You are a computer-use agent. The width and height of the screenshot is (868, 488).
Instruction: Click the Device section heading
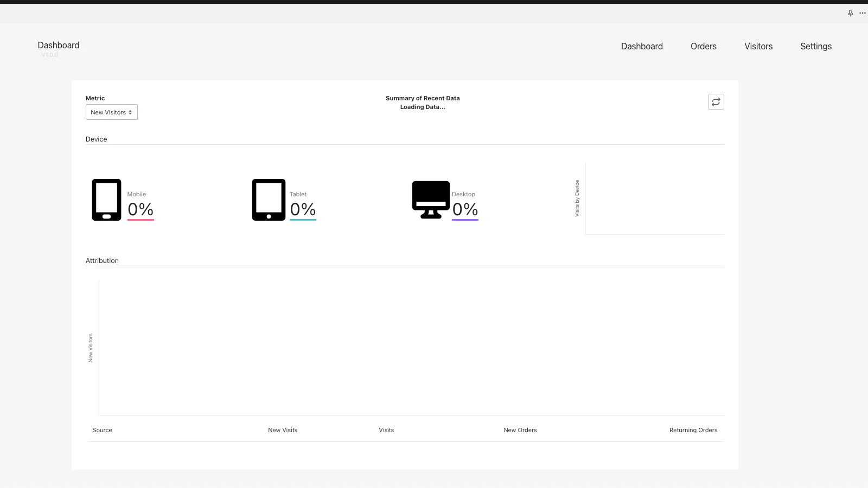pyautogui.click(x=97, y=139)
